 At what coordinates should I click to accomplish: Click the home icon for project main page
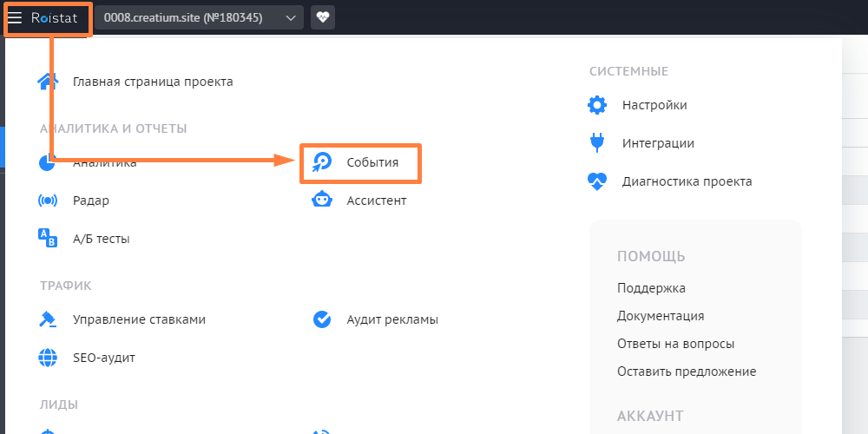coord(48,82)
